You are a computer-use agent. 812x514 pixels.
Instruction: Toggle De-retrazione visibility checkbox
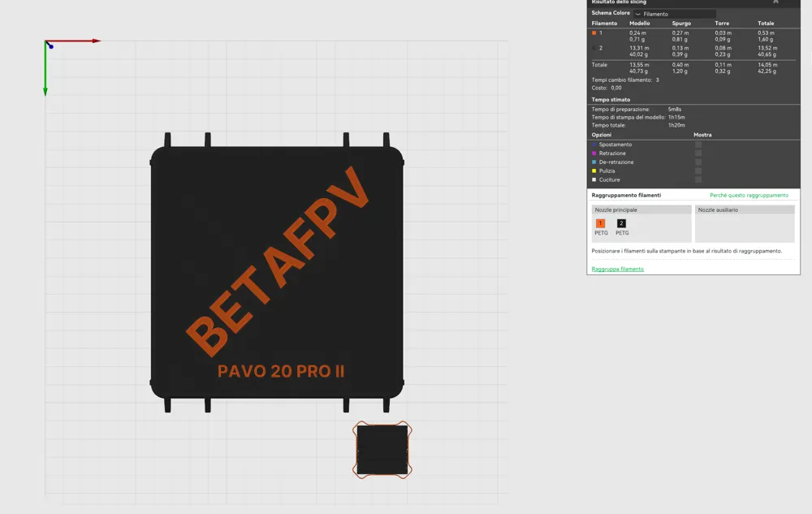coord(698,162)
